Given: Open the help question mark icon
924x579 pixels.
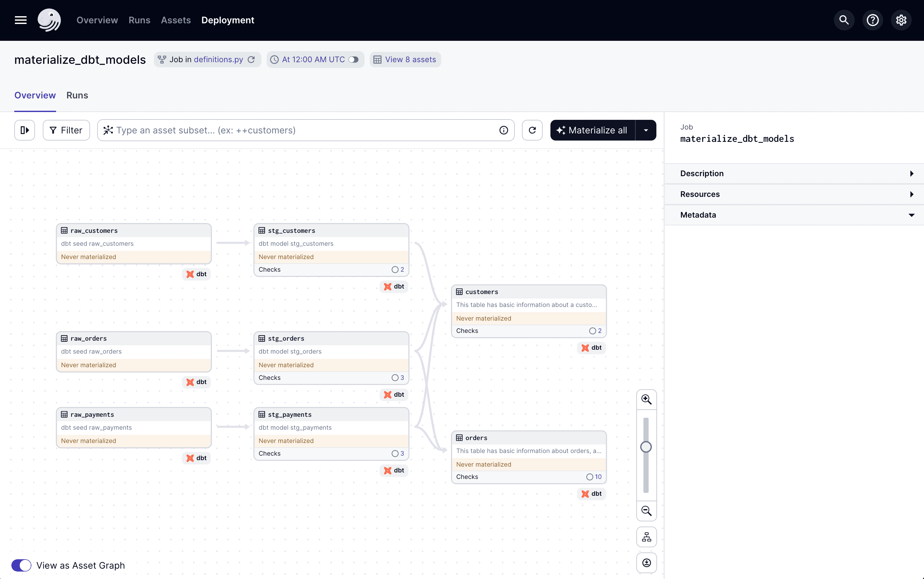Looking at the screenshot, I should click(873, 20).
